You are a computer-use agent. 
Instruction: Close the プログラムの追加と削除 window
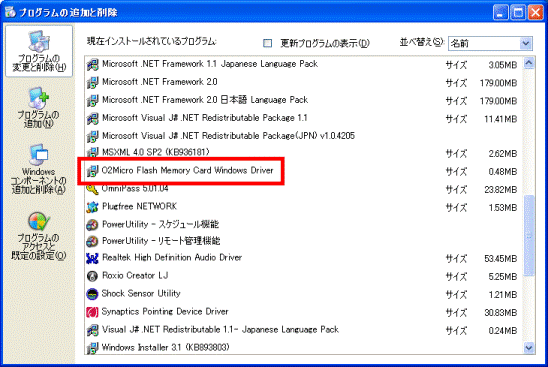pos(535,13)
